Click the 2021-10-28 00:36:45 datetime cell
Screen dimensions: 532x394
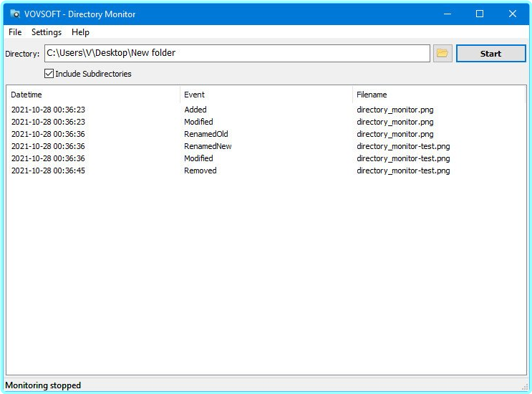coord(48,170)
